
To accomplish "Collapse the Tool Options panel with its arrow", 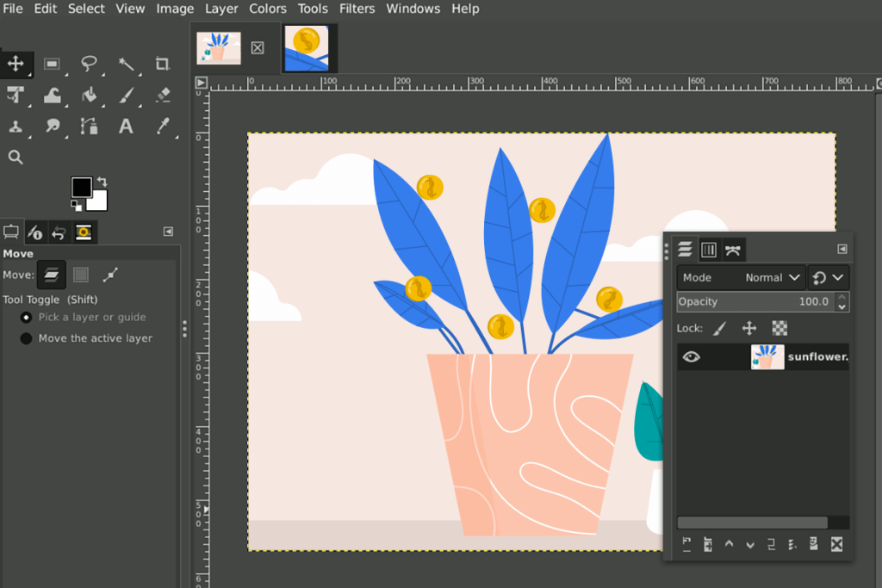I will (169, 232).
